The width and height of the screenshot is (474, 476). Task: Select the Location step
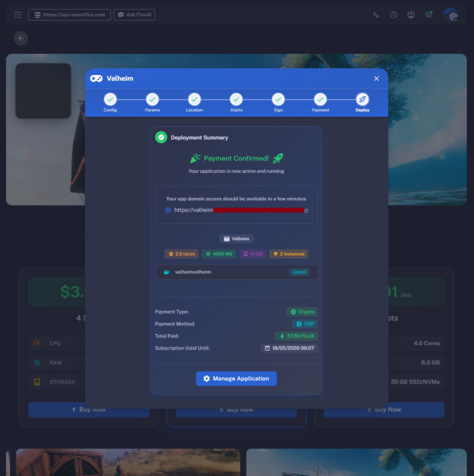click(194, 100)
